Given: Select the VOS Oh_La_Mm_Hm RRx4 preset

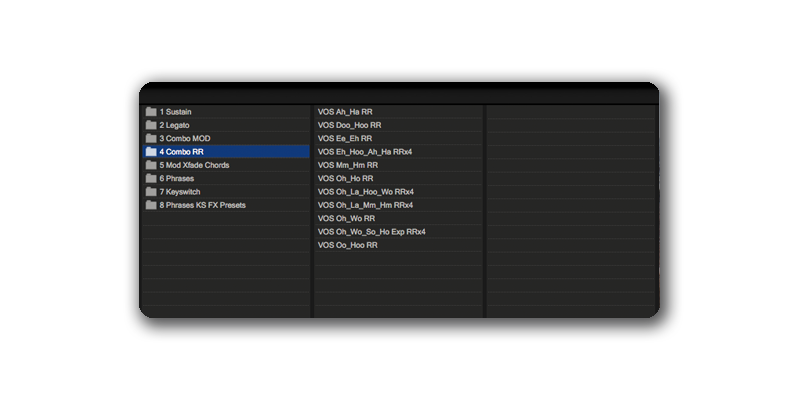Looking at the screenshot, I should tap(365, 205).
